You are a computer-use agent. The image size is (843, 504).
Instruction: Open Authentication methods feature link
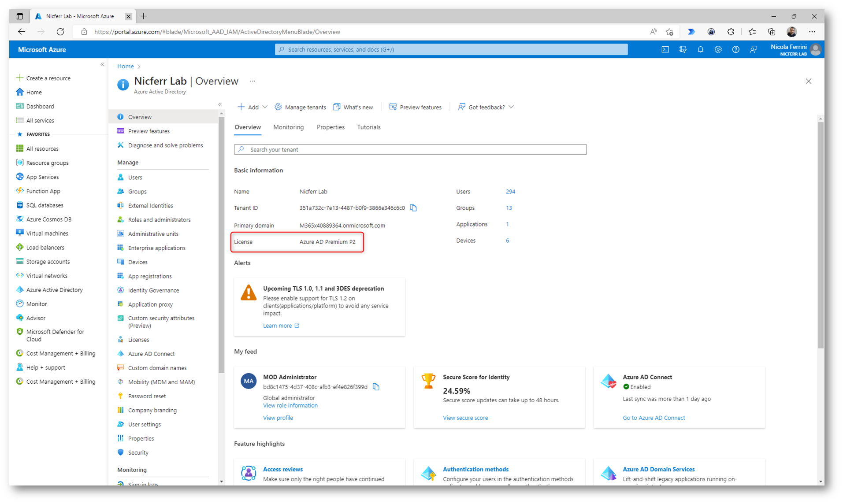[x=475, y=470]
